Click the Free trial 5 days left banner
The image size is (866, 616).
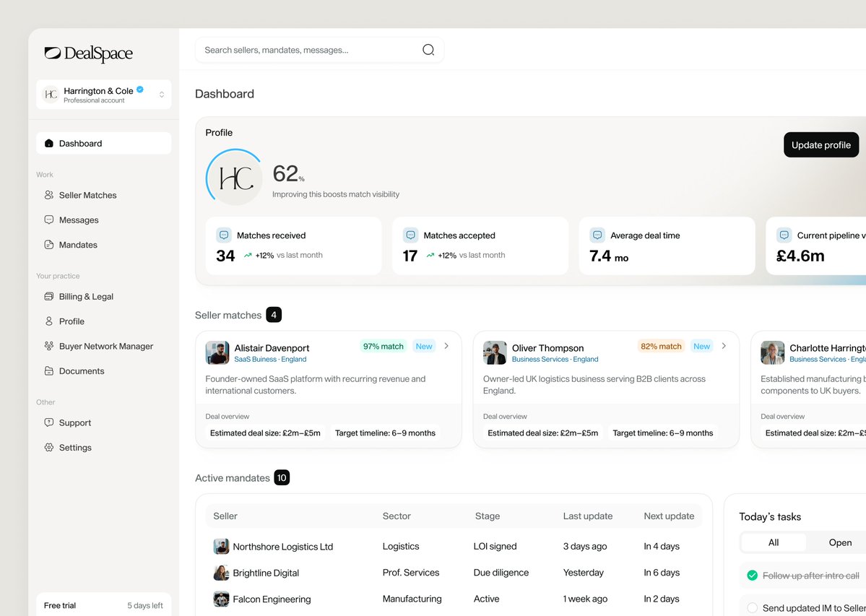pyautogui.click(x=104, y=605)
